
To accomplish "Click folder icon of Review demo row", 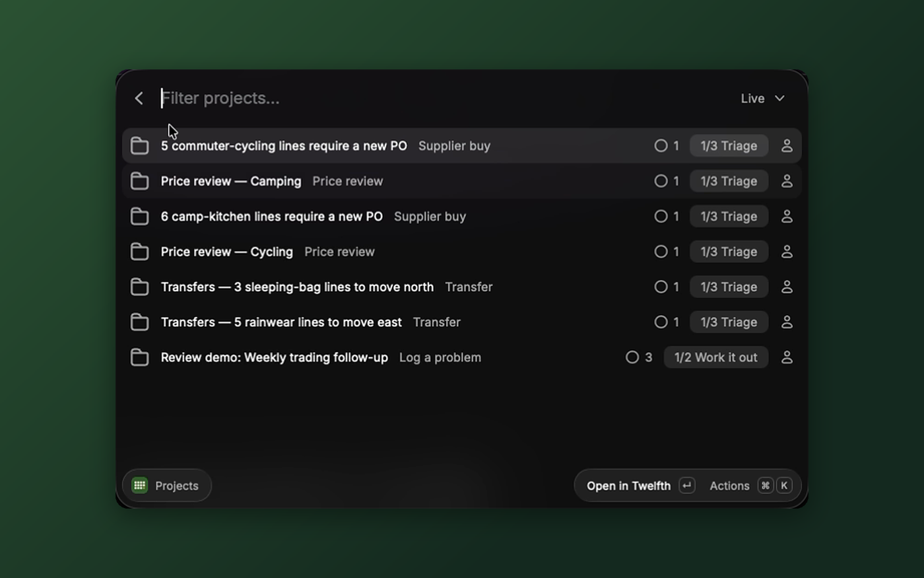I will (x=139, y=357).
